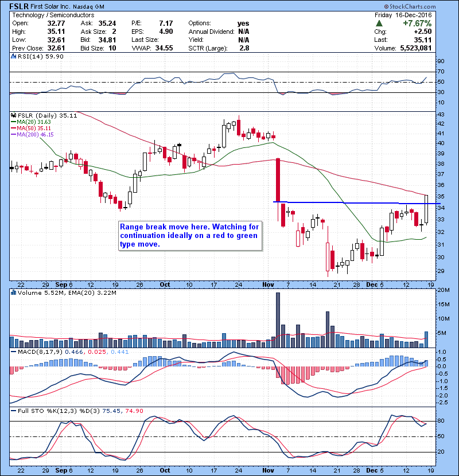Viewport: 459px width, 476px height.
Task: Click the First Solar Inc. company name
Action: (x=50, y=7)
